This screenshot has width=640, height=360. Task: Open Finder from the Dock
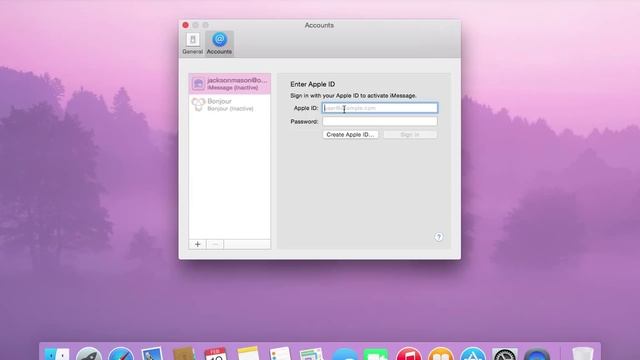point(57,354)
